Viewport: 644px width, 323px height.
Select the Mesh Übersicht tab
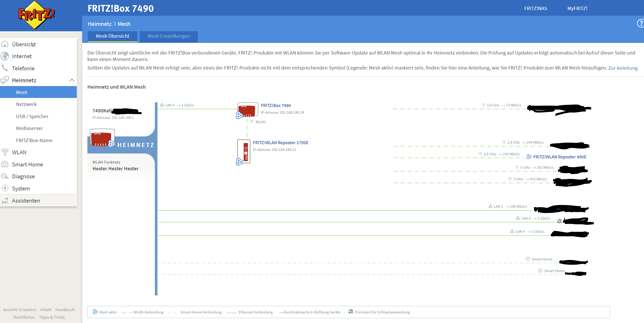click(112, 36)
